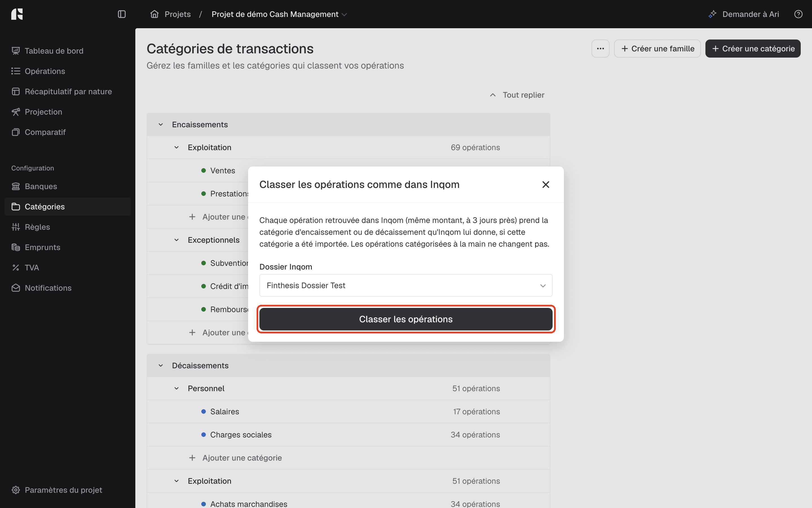Click Ajouter une catégorie under Charges sociales

coord(236,458)
